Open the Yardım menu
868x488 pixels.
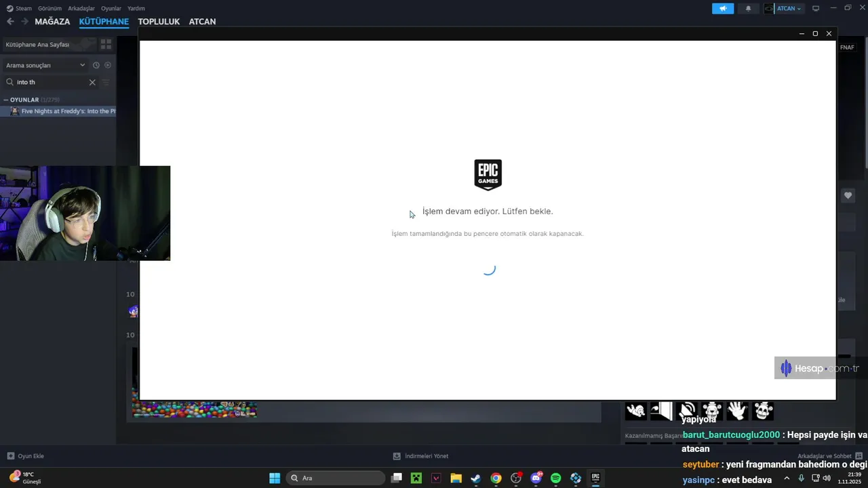[x=136, y=8]
